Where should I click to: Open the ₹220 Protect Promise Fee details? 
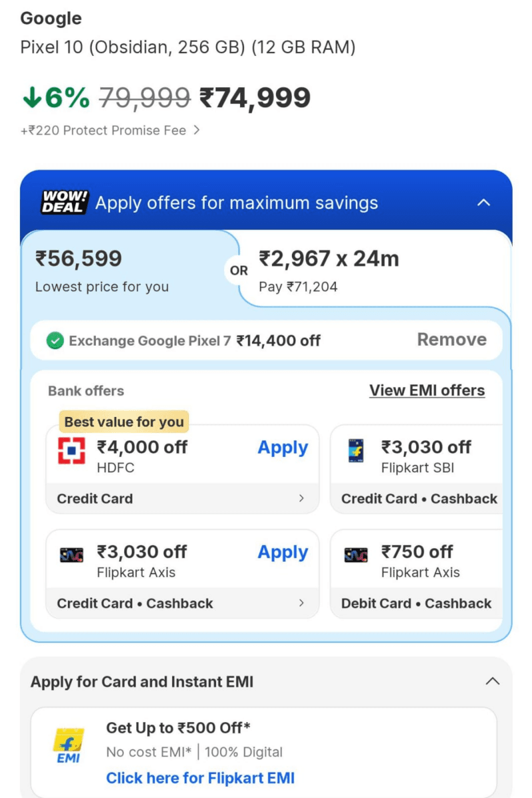click(108, 130)
